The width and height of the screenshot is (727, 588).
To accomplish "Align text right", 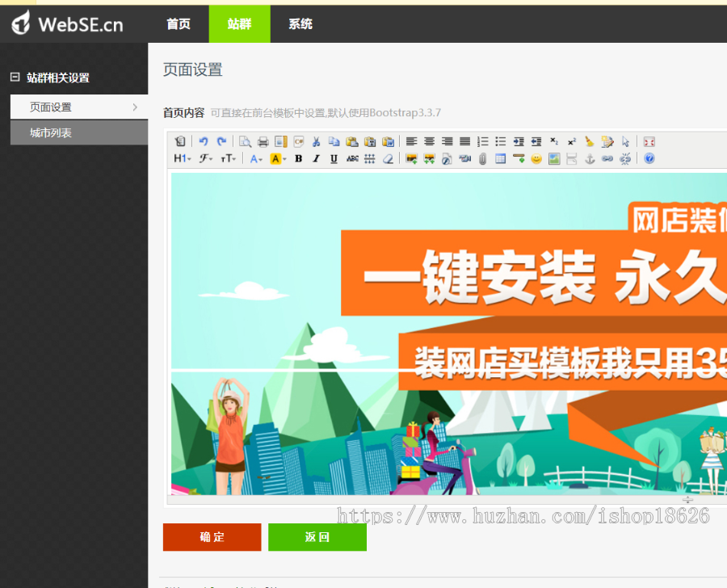I will coord(447,141).
